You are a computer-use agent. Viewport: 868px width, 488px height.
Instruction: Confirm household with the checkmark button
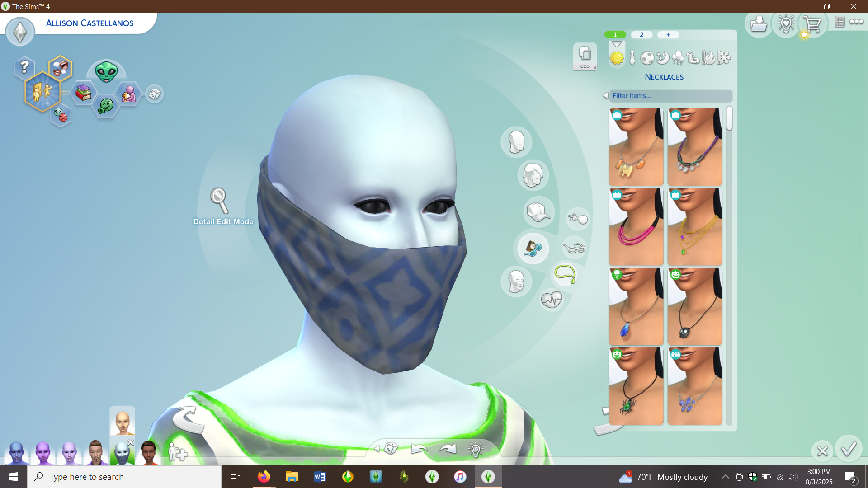(849, 449)
